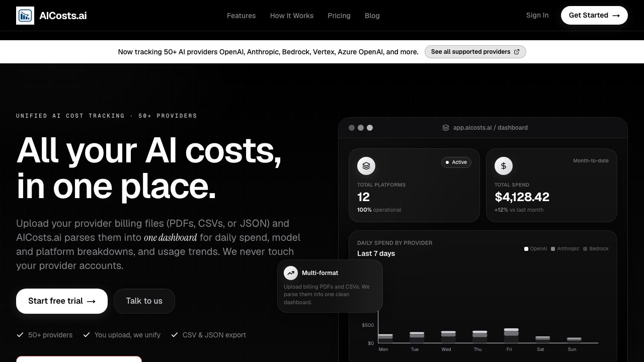Click the Friday bar in spend chart
The width and height of the screenshot is (644, 362).
(x=511, y=336)
